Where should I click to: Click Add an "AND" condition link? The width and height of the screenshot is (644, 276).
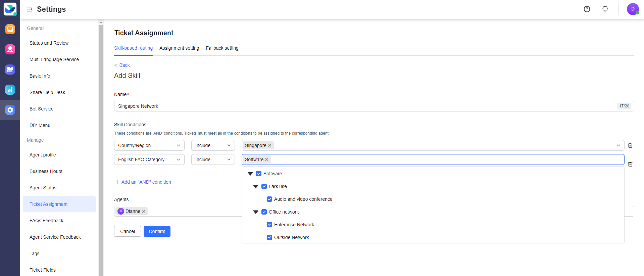[143, 182]
